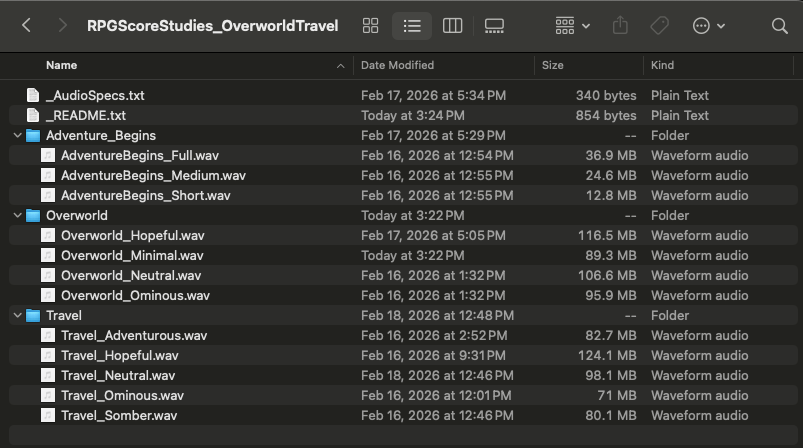
Task: Switch to icon view
Action: (x=370, y=26)
